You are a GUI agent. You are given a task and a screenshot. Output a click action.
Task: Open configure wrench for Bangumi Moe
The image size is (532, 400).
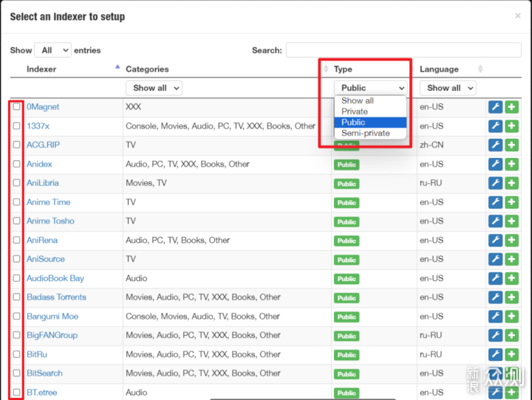495,317
